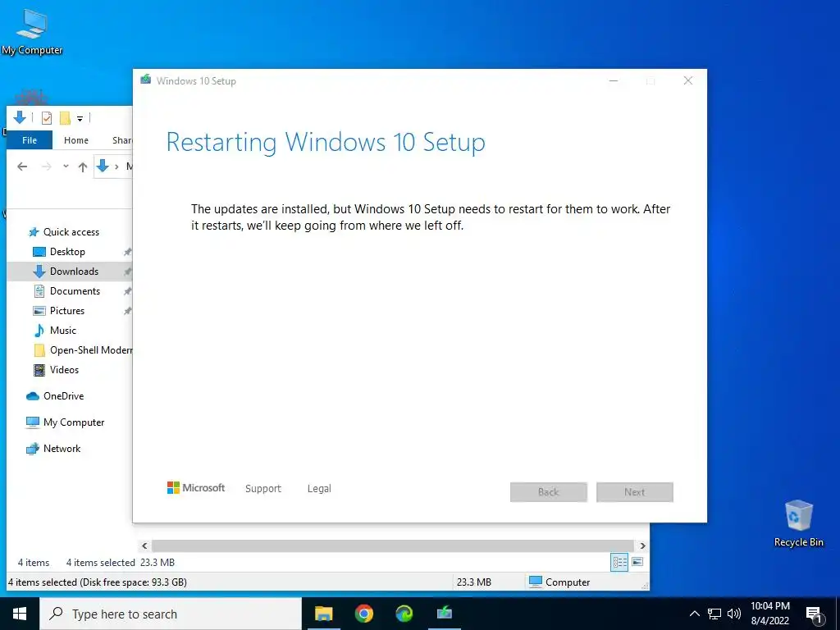Click the Microsoft logo in Setup

click(x=196, y=488)
